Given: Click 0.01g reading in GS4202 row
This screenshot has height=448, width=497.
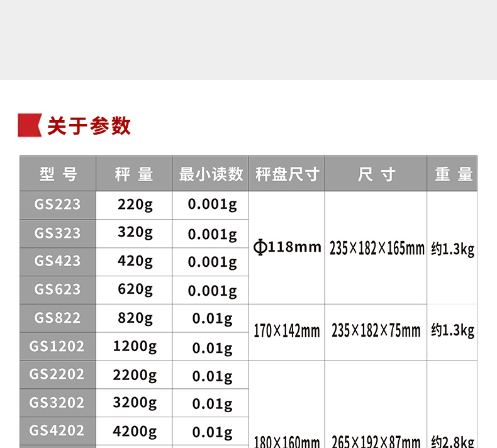Looking at the screenshot, I should (213, 433).
